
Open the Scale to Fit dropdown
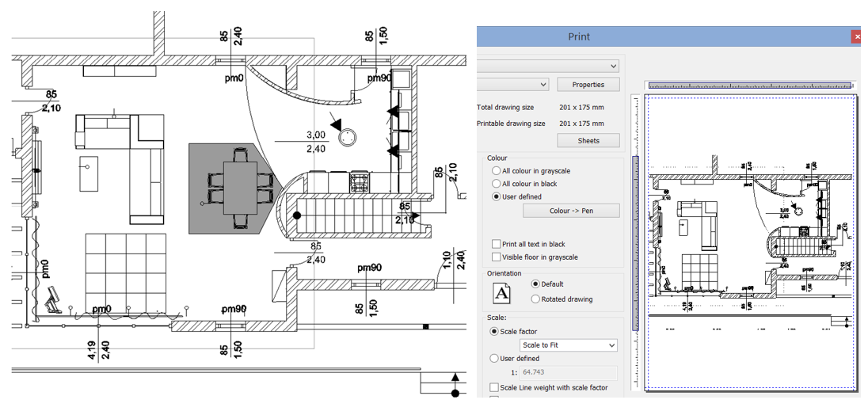569,345
